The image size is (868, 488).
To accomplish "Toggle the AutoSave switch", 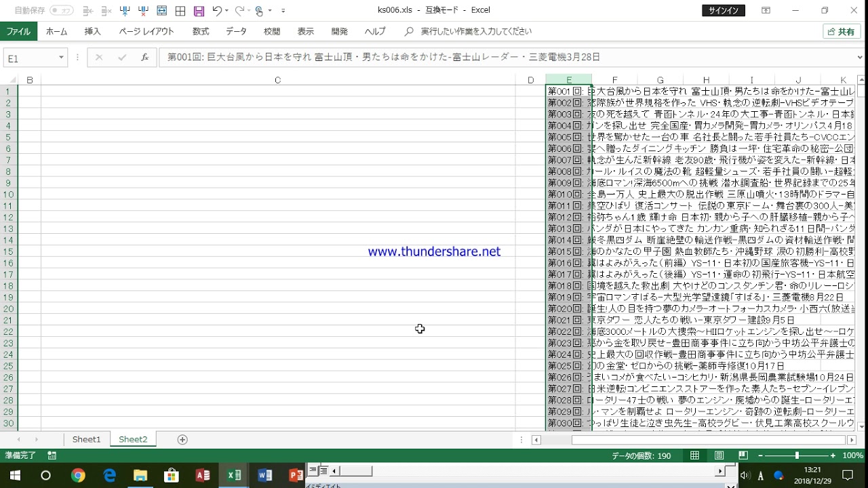I will (x=61, y=11).
